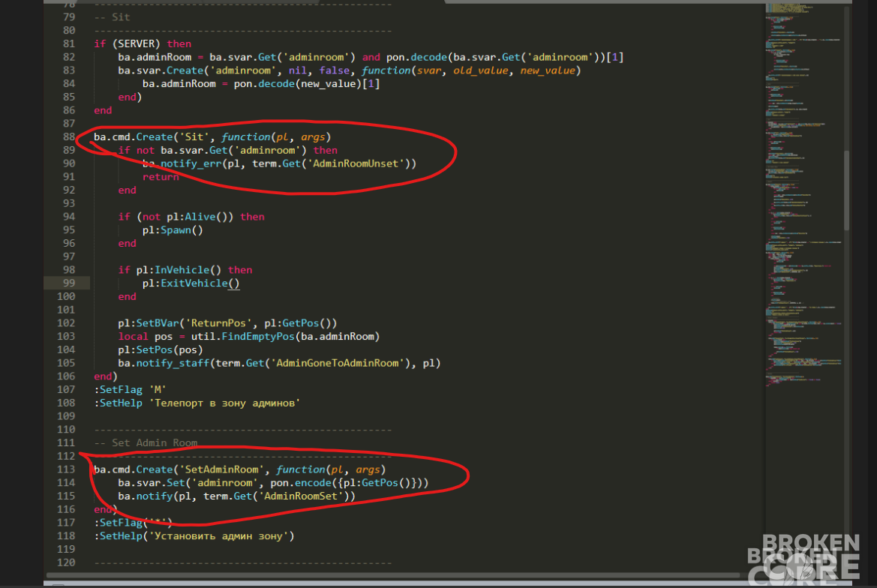Click line number 113 in the gutter
Screen dimensions: 877x588
click(65, 469)
